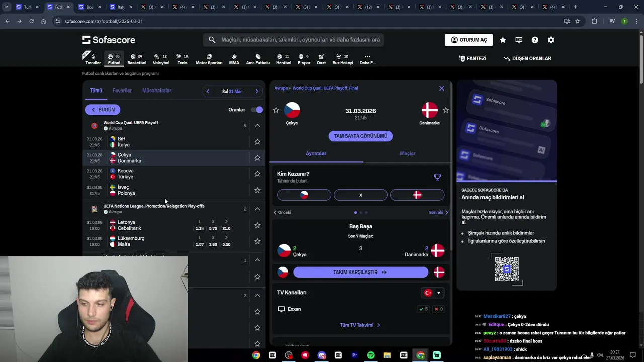
Task: Vote Danimarka to win
Action: coord(417,195)
